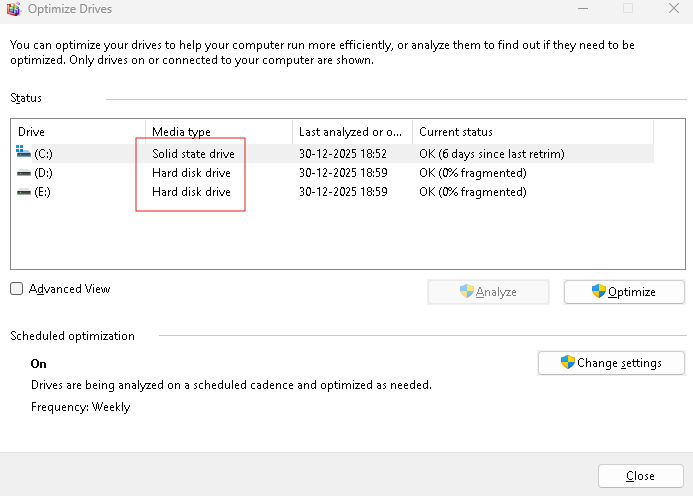Click the shield icon on Analyze button
Image resolution: width=693 pixels, height=496 pixels.
pyautogui.click(x=466, y=291)
